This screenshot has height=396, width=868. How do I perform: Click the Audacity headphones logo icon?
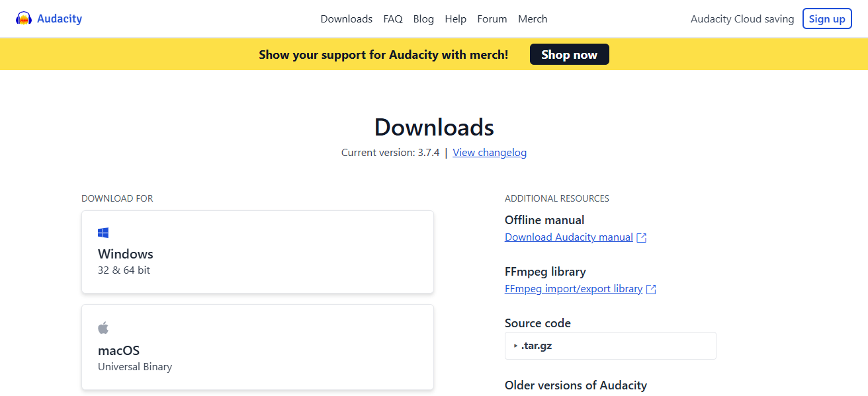point(24,19)
